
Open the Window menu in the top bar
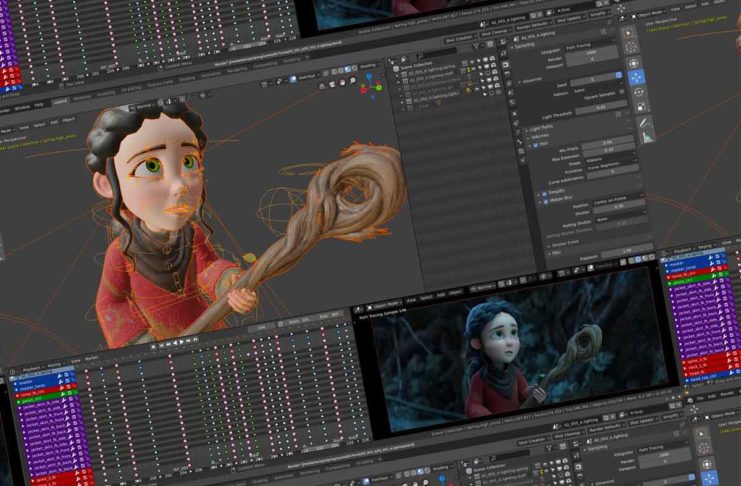click(22, 108)
